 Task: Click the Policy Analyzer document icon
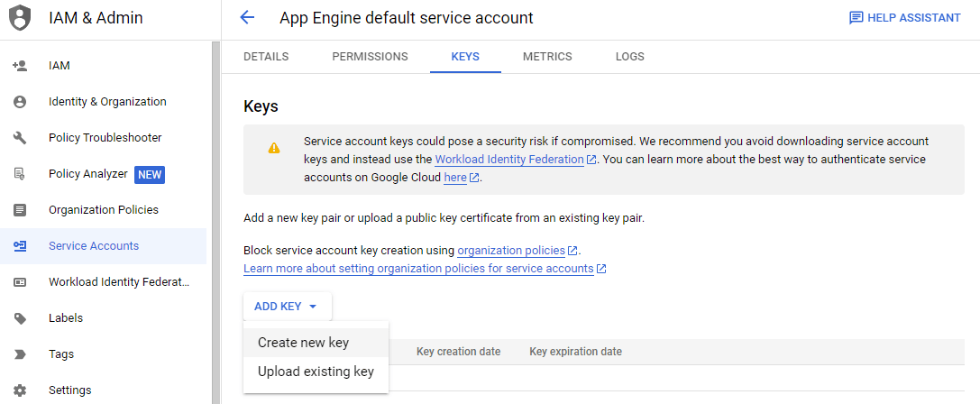click(x=20, y=174)
